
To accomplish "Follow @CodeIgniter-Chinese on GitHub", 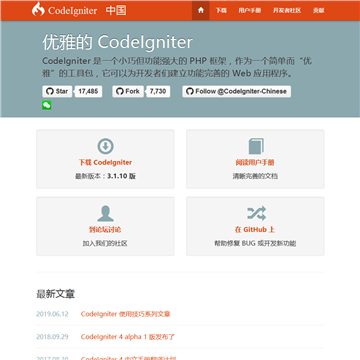I will pos(237,91).
